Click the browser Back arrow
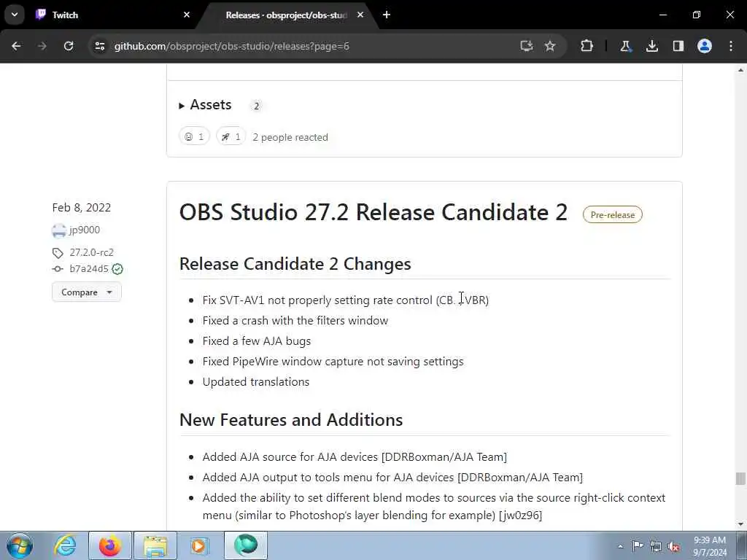 coord(16,46)
